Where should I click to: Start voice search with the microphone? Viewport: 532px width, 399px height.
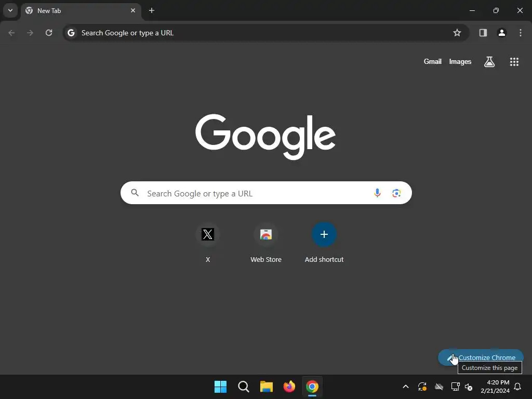coord(377,193)
